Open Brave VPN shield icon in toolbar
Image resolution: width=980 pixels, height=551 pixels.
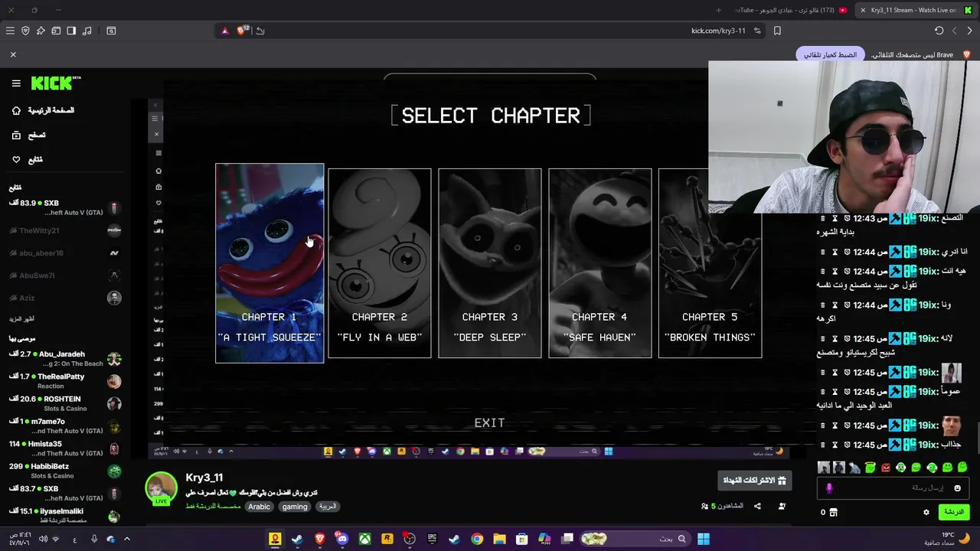tap(25, 31)
